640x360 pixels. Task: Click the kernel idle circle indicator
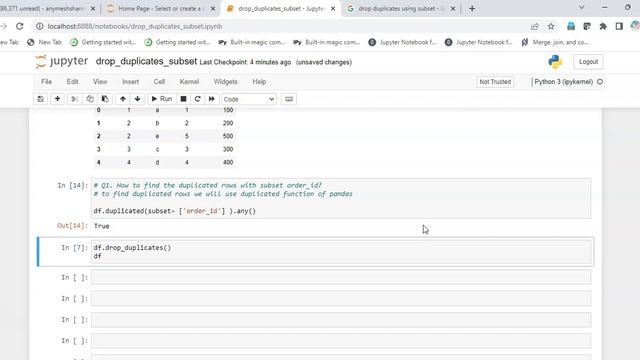pos(600,82)
